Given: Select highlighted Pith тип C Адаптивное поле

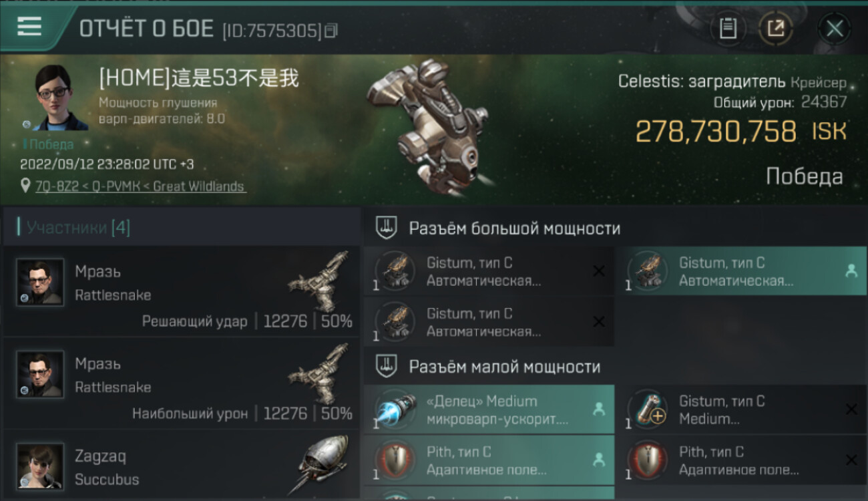Looking at the screenshot, I should point(489,460).
